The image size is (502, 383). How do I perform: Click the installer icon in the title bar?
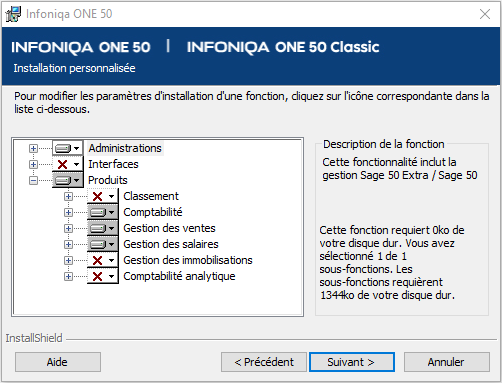tap(13, 14)
